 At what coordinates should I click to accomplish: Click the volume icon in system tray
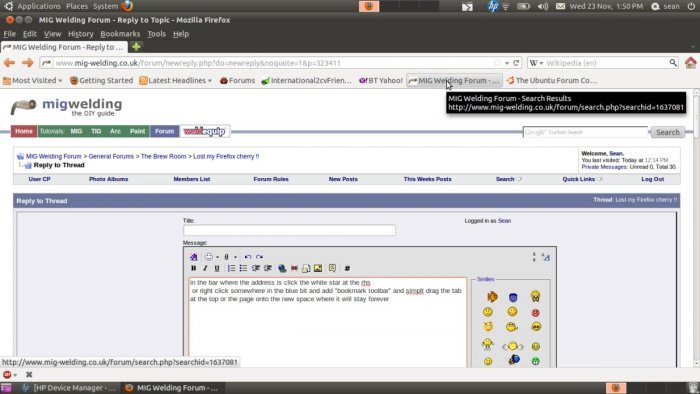tap(543, 6)
